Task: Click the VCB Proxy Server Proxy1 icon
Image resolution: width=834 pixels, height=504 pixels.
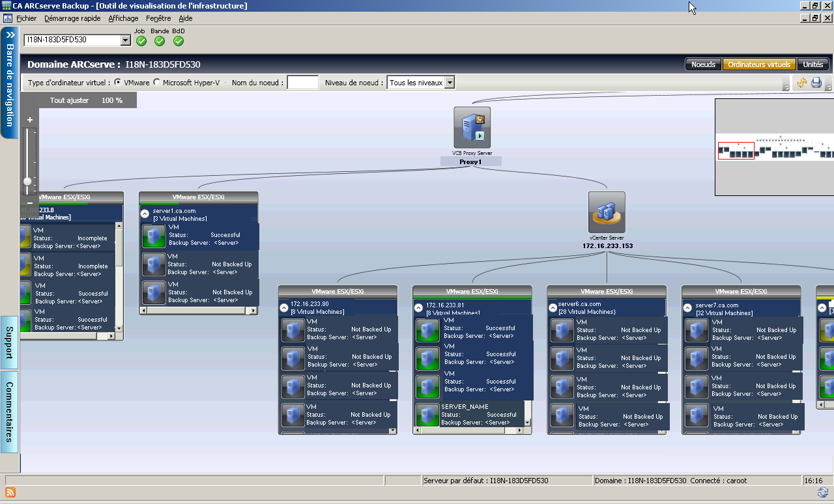Action: [x=470, y=128]
